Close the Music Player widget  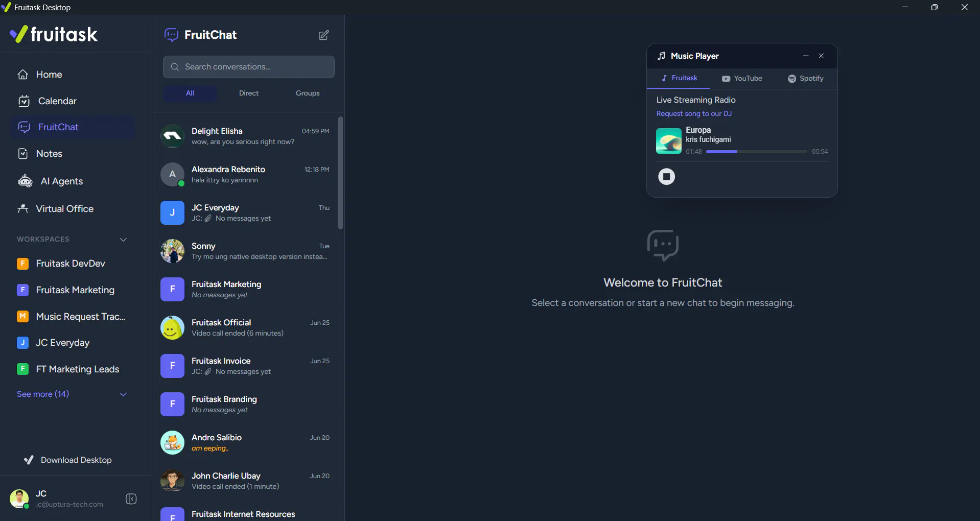(x=821, y=56)
